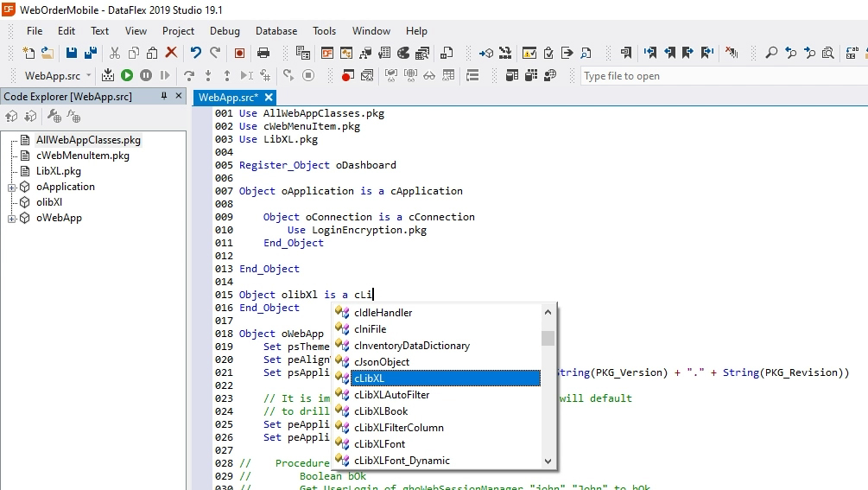
Task: Pin the Code Explorer panel
Action: pos(164,97)
